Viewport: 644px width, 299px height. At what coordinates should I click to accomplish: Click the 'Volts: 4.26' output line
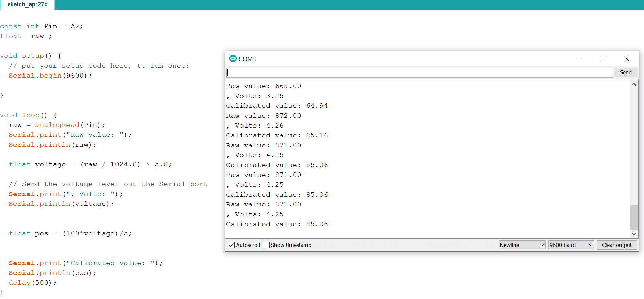click(x=255, y=126)
